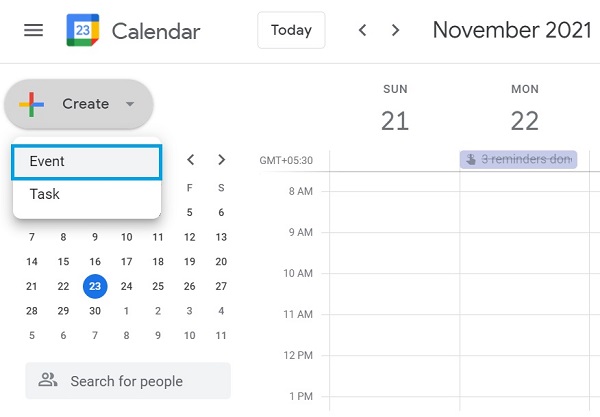Type in Search for people field
This screenshot has width=600, height=417.
coord(140,381)
